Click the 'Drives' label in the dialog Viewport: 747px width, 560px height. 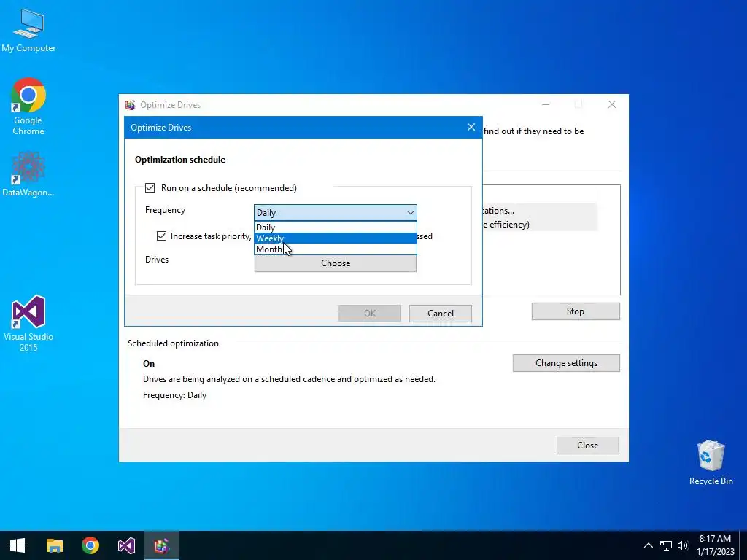157,260
